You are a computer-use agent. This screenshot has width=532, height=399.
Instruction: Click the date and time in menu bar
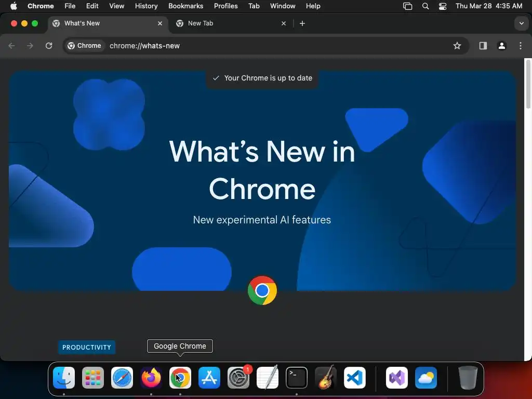click(x=488, y=6)
